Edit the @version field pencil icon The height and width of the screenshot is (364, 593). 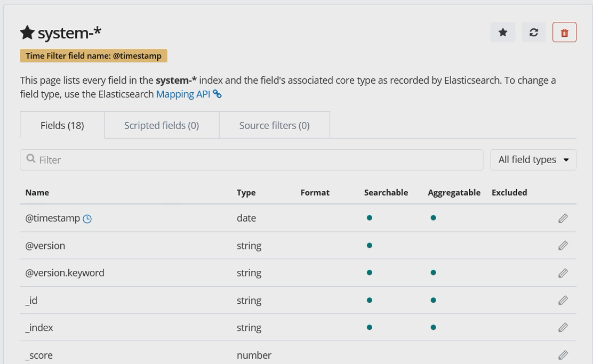point(563,246)
